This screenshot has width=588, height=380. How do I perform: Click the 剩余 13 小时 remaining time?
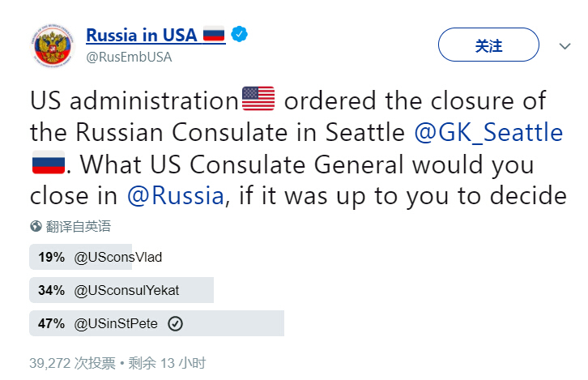pos(166,362)
